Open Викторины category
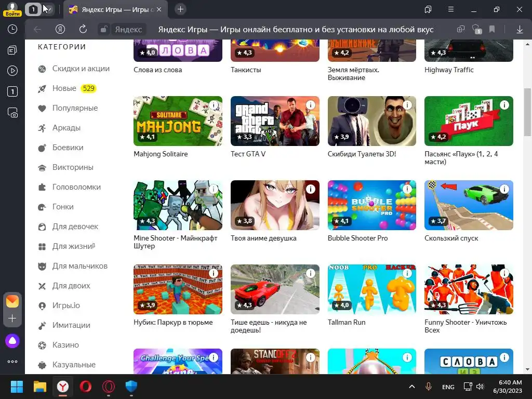 [65, 167]
